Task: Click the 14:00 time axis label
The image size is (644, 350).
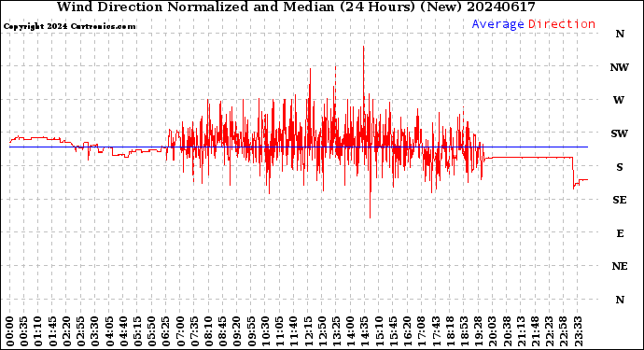Action: (351, 331)
